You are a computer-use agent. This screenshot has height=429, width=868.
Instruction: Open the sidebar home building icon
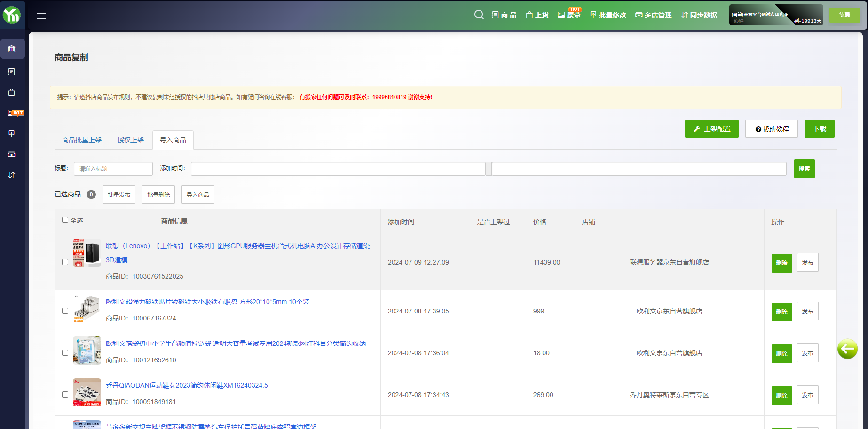click(12, 49)
